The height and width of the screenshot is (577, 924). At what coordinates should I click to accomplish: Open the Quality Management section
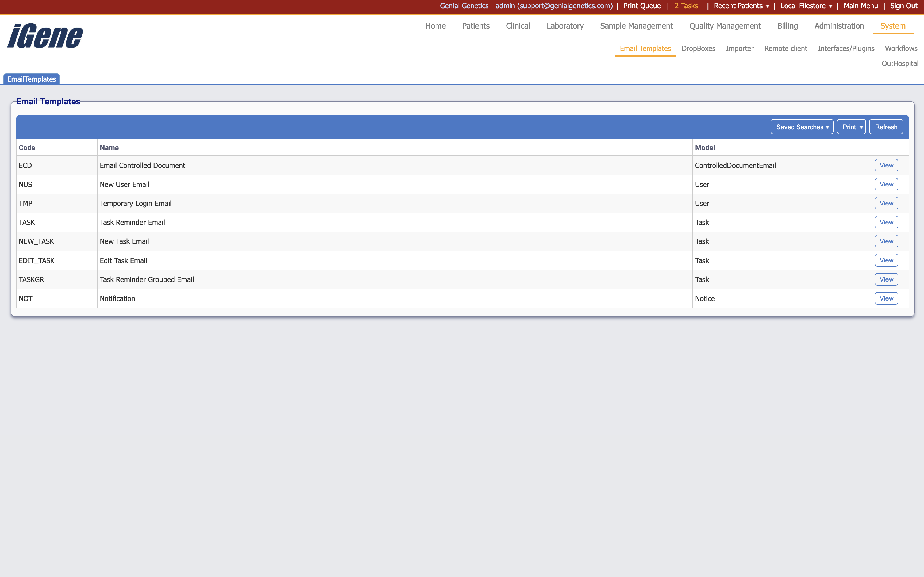(725, 26)
